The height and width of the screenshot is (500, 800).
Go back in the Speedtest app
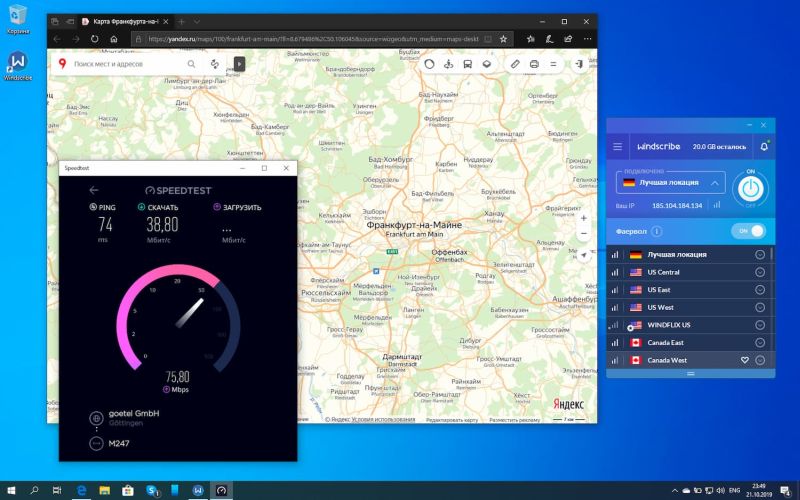click(93, 189)
